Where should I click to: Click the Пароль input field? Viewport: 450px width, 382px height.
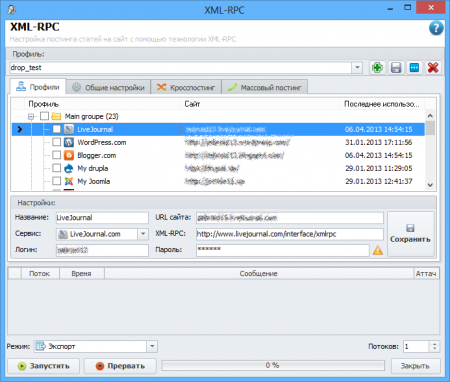click(283, 250)
